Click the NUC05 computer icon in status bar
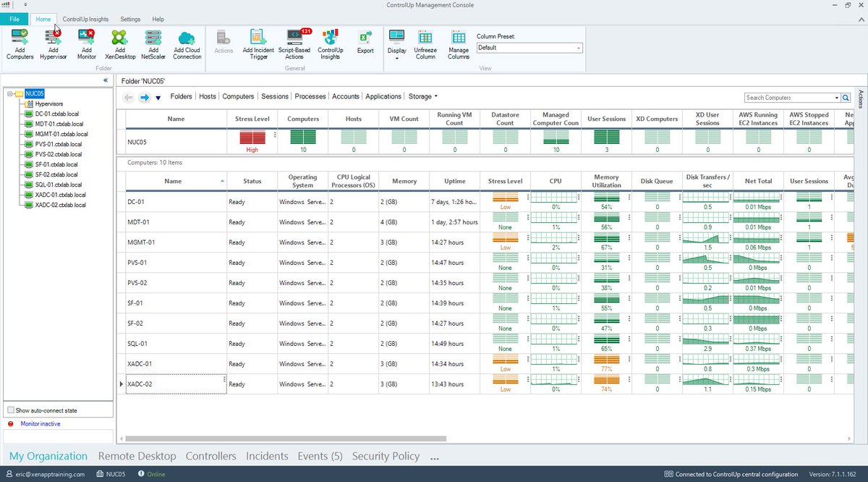Screen dimensions: 868x482 click(x=99, y=475)
